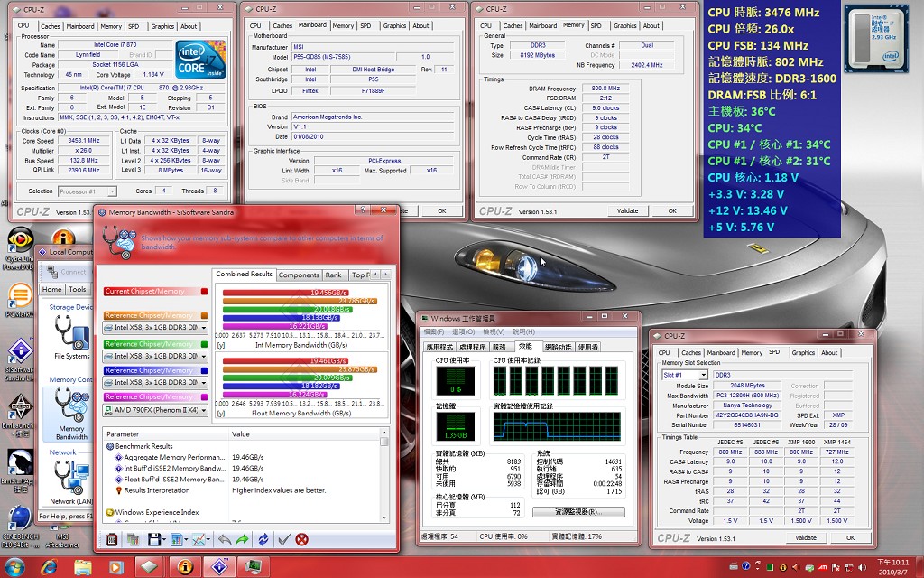Open the BmStartApp desktop shortcut
This screenshot has width=924, height=578.
(20, 471)
